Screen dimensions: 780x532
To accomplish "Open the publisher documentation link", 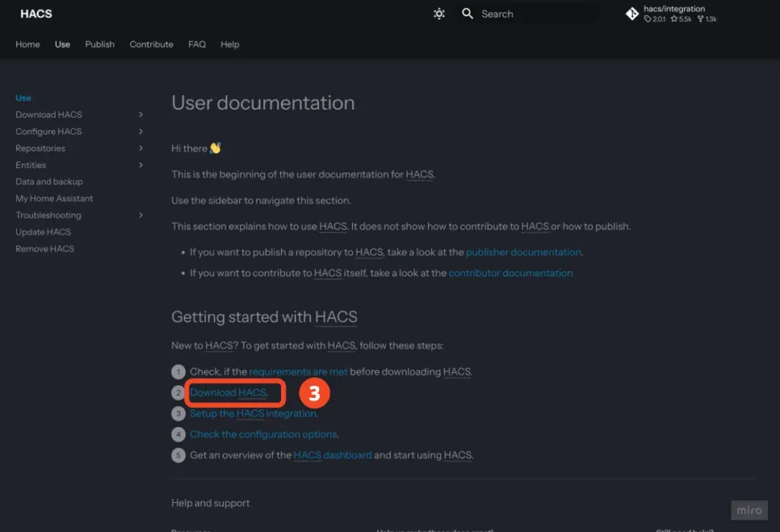I will (523, 252).
